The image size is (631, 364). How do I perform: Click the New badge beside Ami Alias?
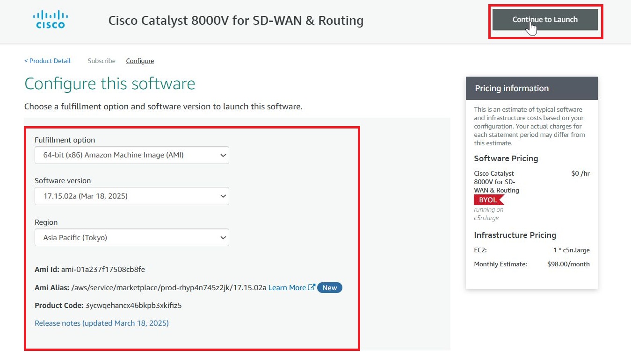(330, 287)
